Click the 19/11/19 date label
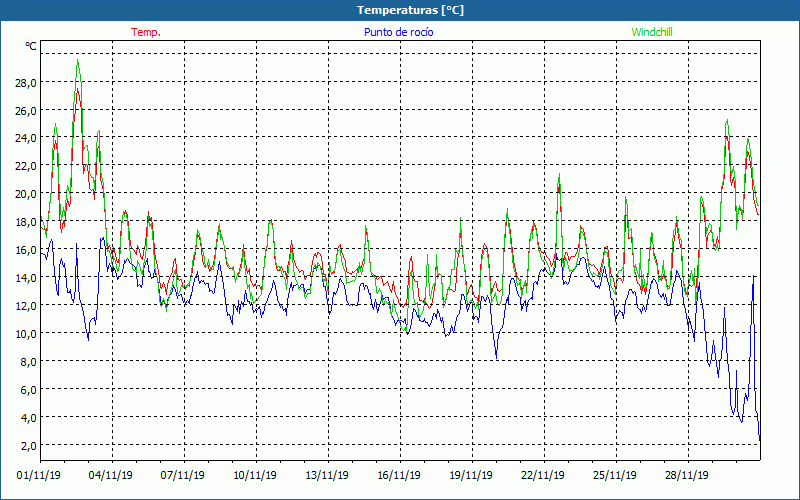800x500 pixels. coord(471,475)
